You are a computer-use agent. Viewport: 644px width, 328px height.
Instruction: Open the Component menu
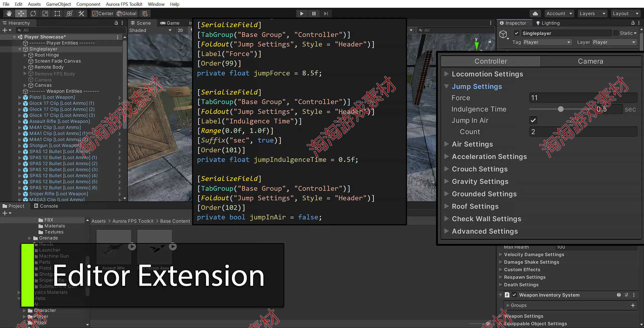[x=88, y=4]
